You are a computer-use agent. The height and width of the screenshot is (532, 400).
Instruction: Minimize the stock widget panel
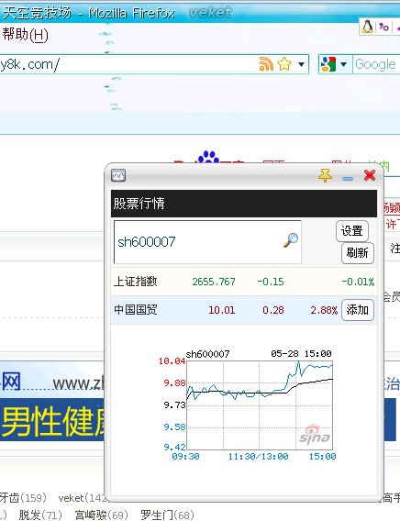(348, 179)
